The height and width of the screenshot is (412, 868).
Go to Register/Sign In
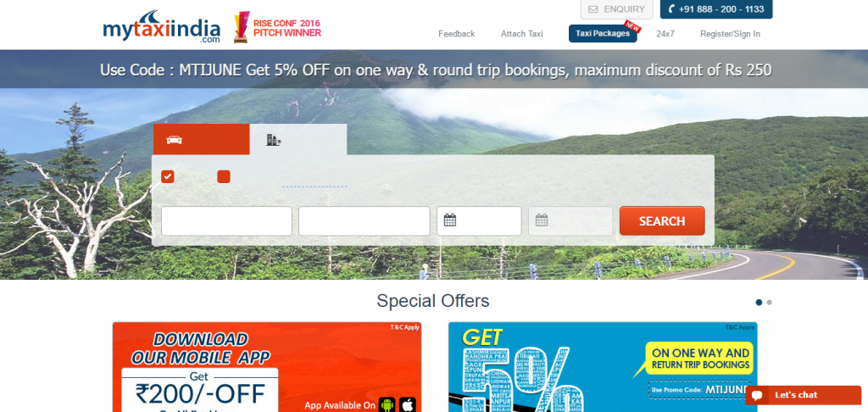(730, 34)
